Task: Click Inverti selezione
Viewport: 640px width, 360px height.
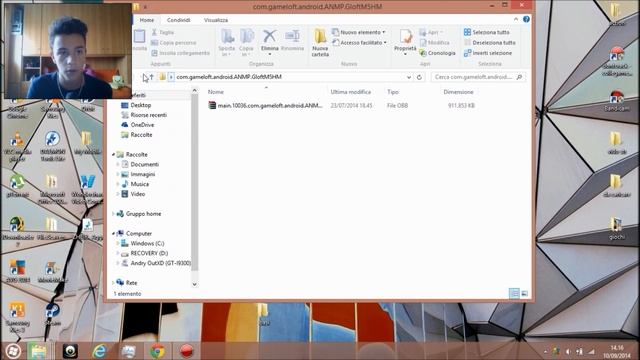Action: point(488,53)
